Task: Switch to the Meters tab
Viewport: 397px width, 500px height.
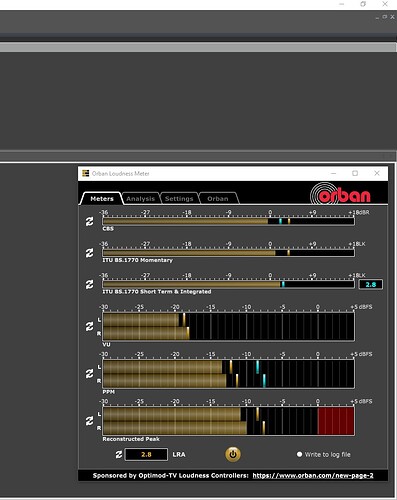Action: 102,199
